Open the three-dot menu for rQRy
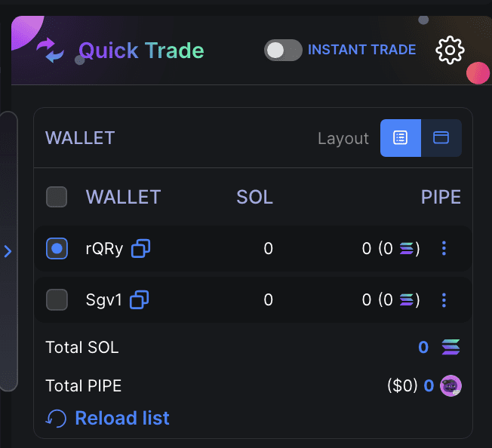The height and width of the screenshot is (448, 492). 444,248
